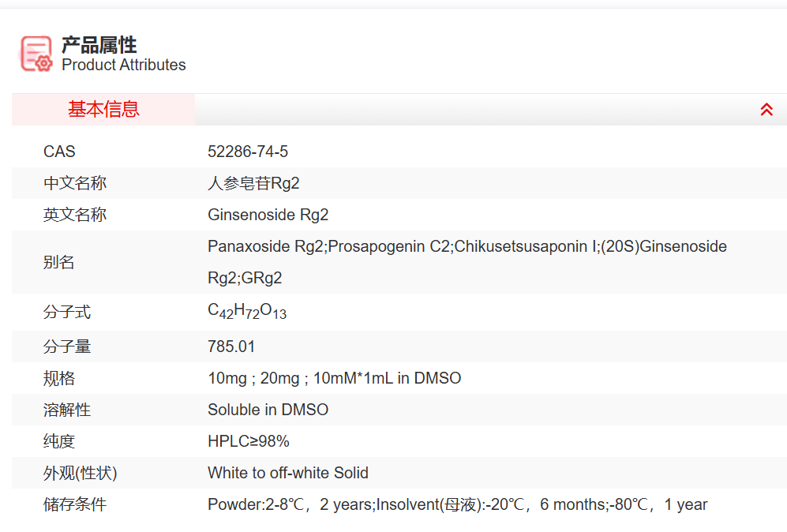Click the molecular weight value 785.01

231,347
